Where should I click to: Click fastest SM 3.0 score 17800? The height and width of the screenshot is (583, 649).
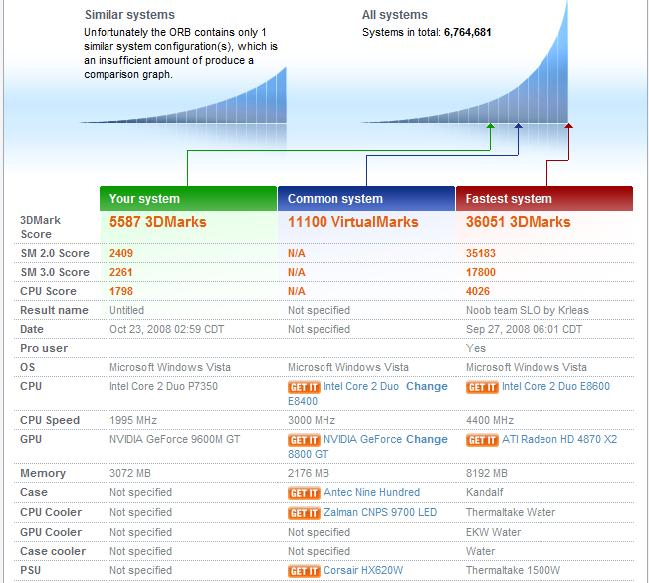481,272
